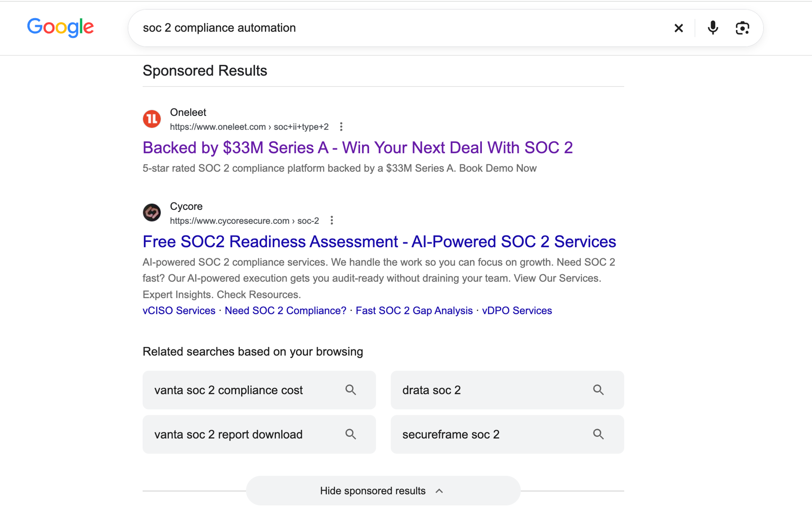
Task: Click the Oneleet site URL text
Action: click(x=249, y=127)
